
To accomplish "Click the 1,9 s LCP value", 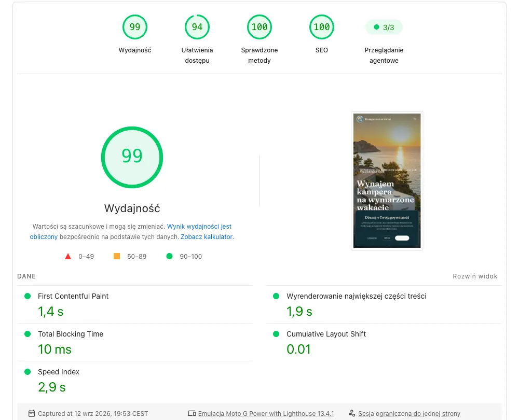I will [299, 312].
